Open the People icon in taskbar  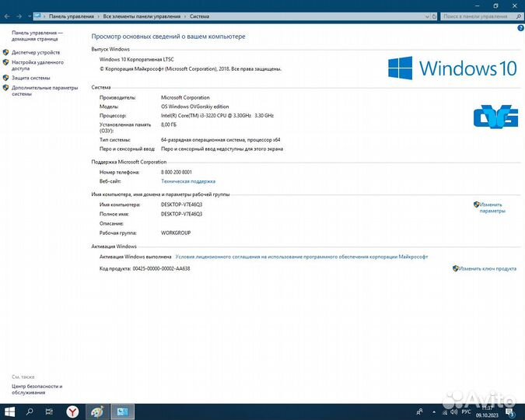click(419, 411)
